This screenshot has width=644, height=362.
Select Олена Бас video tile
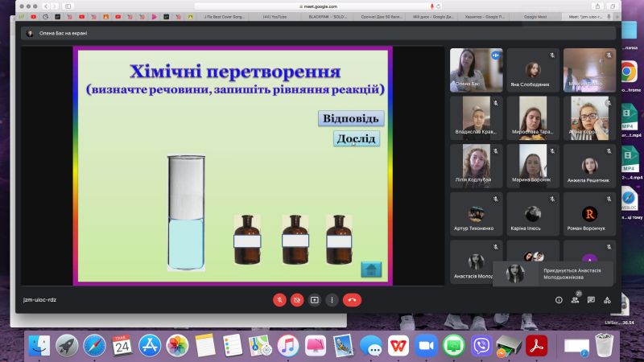476,70
